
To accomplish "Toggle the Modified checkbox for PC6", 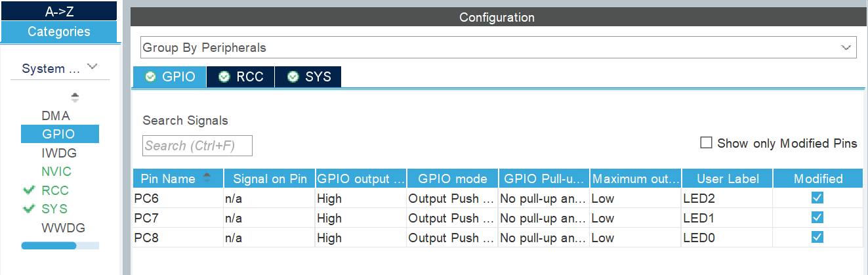I will pyautogui.click(x=817, y=198).
